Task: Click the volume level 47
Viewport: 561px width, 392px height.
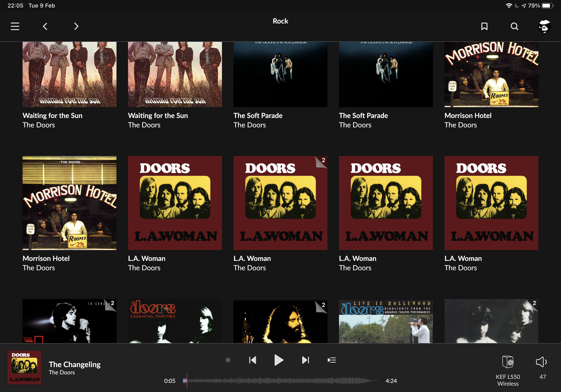Action: click(x=542, y=376)
